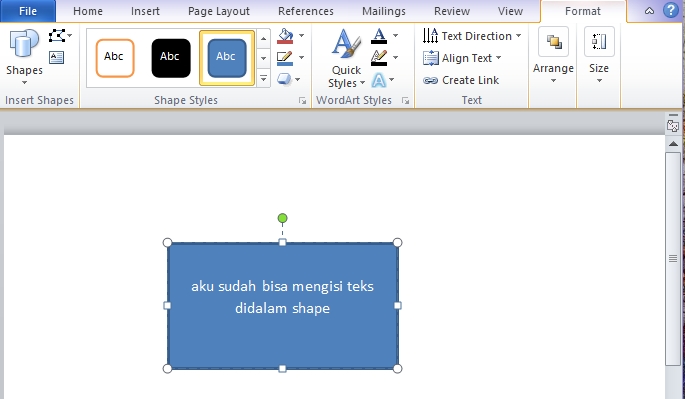Open the File tab
The image size is (685, 399).
(28, 11)
